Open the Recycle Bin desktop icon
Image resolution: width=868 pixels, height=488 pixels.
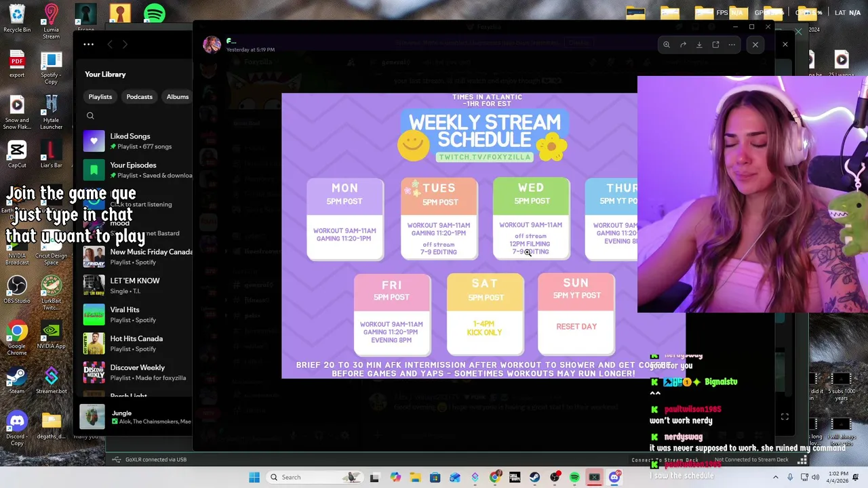coord(17,19)
